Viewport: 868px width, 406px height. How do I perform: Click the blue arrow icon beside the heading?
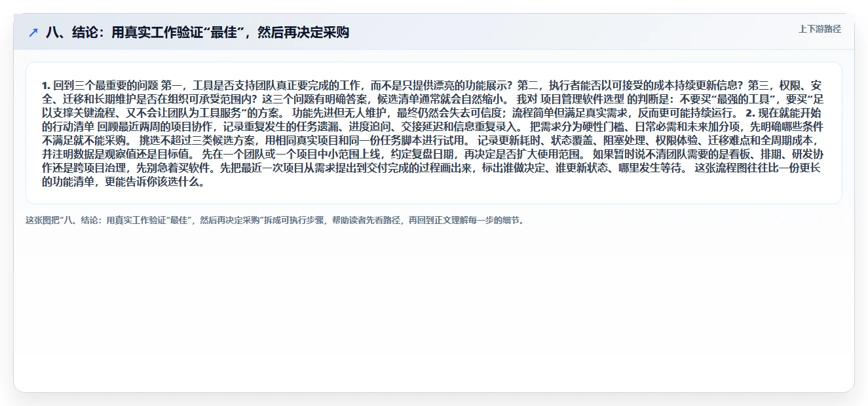[33, 33]
